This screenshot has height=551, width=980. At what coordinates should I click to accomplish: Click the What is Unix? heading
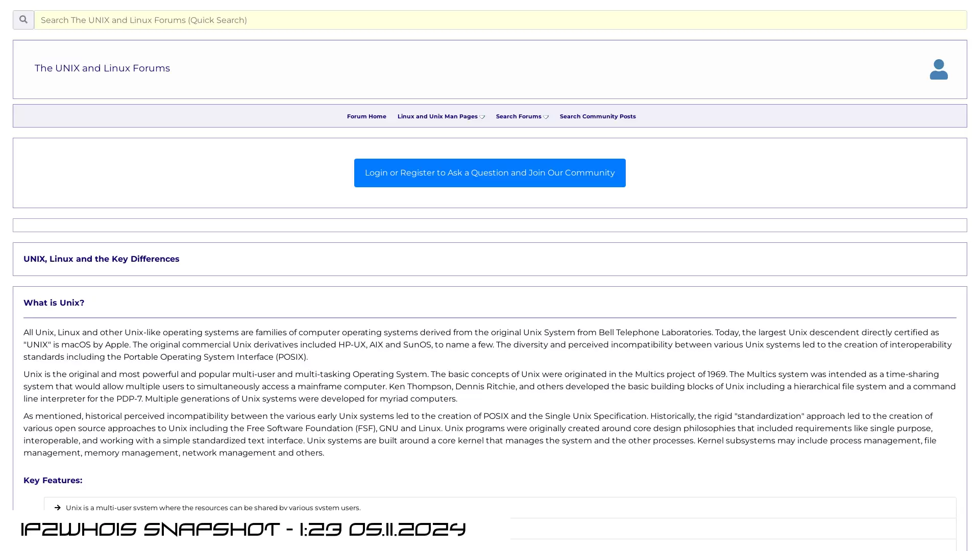(54, 303)
